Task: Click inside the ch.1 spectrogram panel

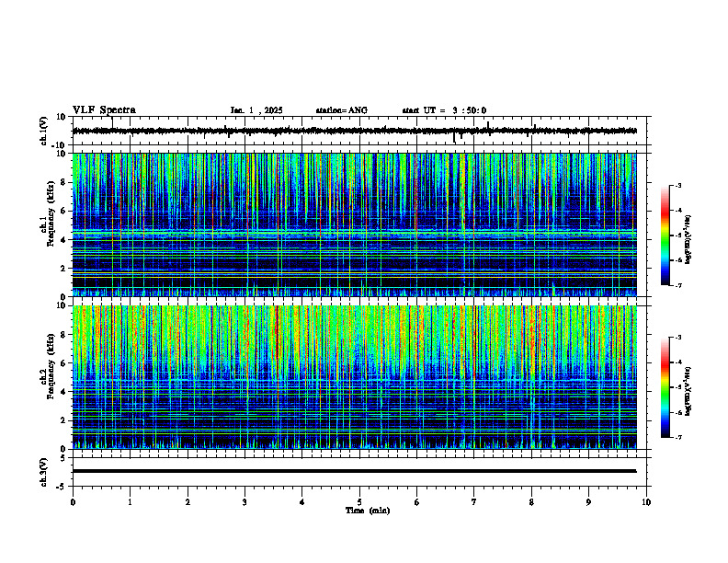Action: pos(354,224)
